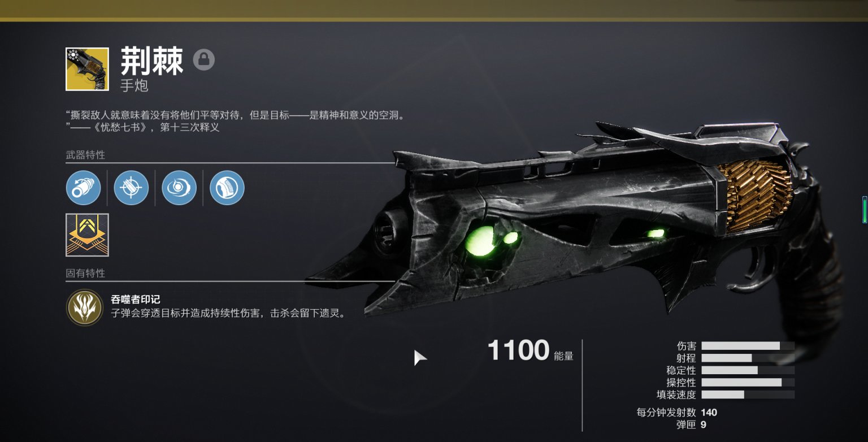The image size is (868, 442).
Task: Click the 吞噬者印记 intrinsic perk icon
Action: (84, 307)
